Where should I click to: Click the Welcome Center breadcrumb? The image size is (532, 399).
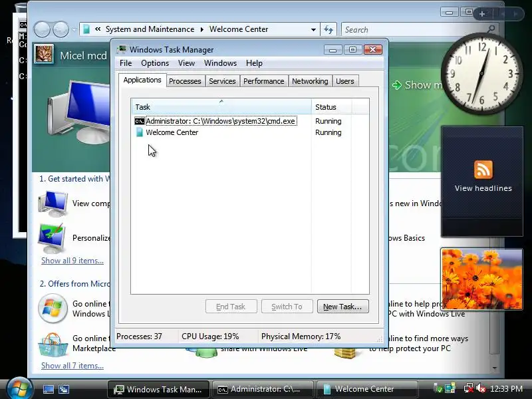click(x=239, y=29)
